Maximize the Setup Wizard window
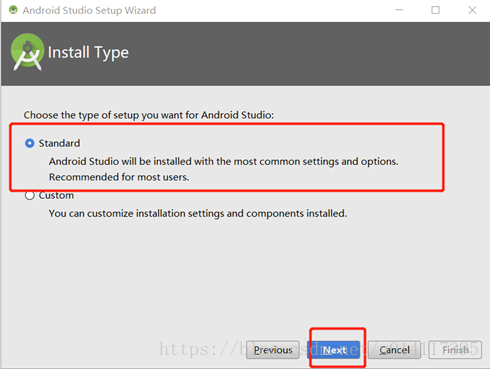Viewport: 490px width, 369px height. click(435, 10)
